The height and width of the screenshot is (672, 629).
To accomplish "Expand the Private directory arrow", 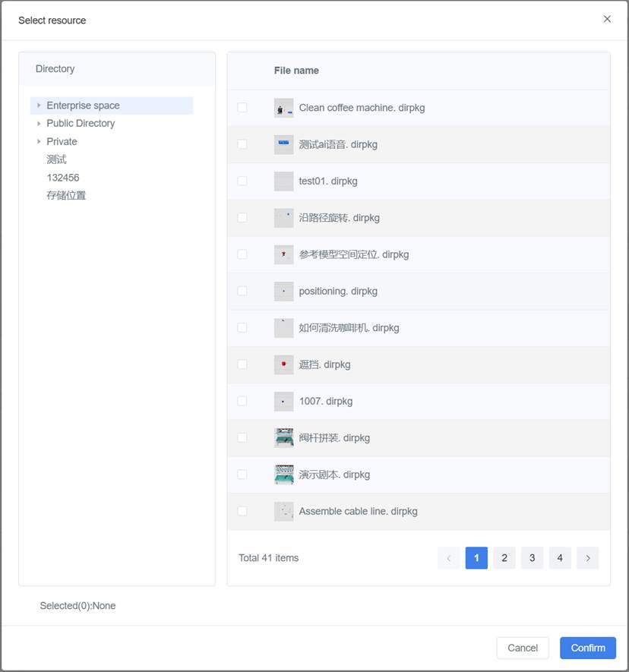I will [x=39, y=141].
